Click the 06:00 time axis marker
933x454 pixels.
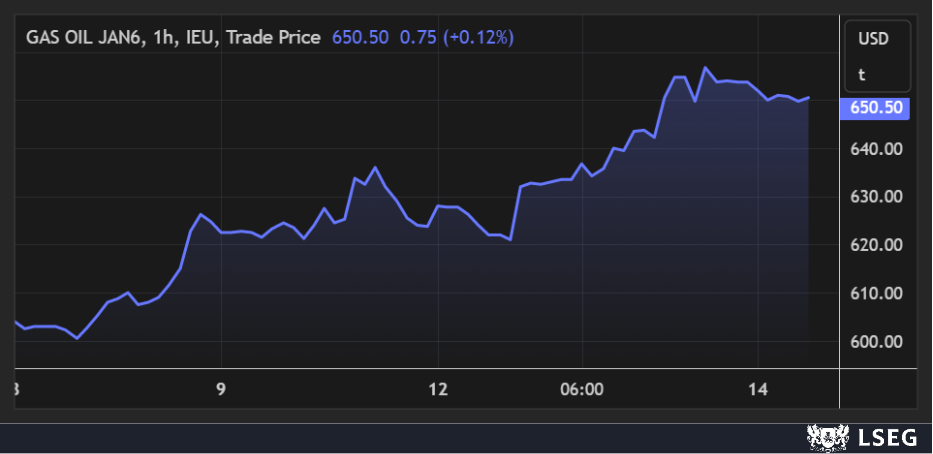click(582, 388)
